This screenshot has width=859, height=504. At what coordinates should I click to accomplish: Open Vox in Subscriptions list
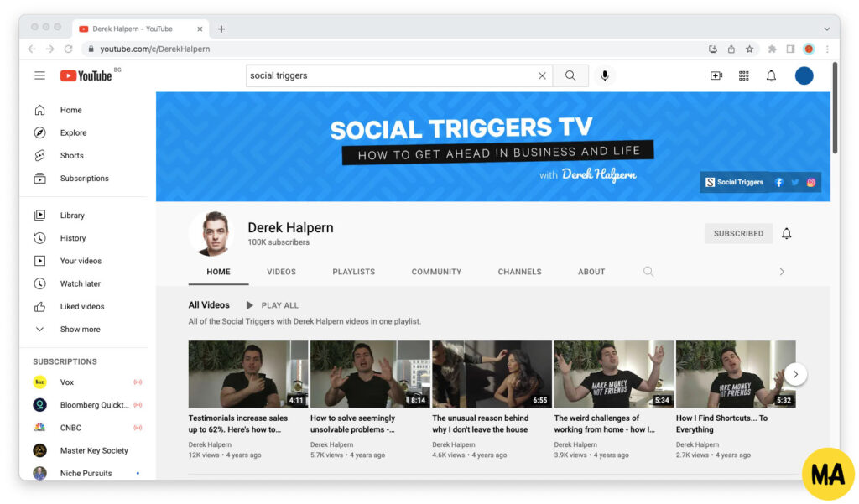85,382
